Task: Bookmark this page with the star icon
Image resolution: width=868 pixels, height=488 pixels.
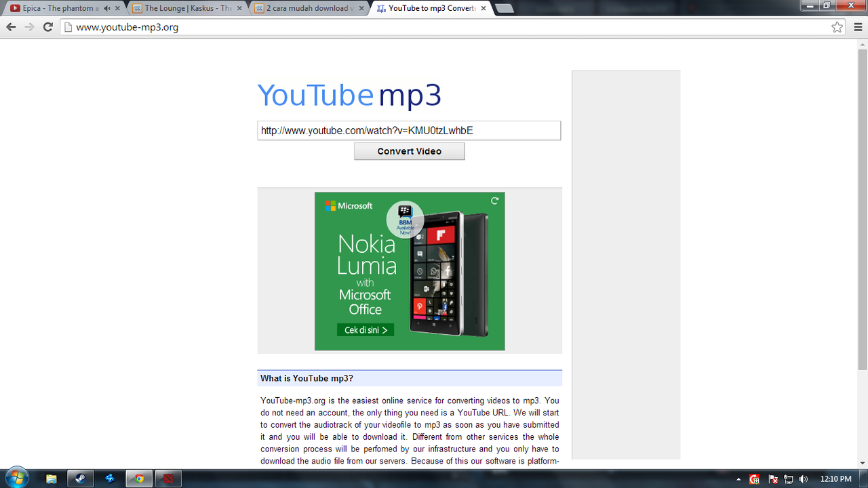Action: (837, 27)
